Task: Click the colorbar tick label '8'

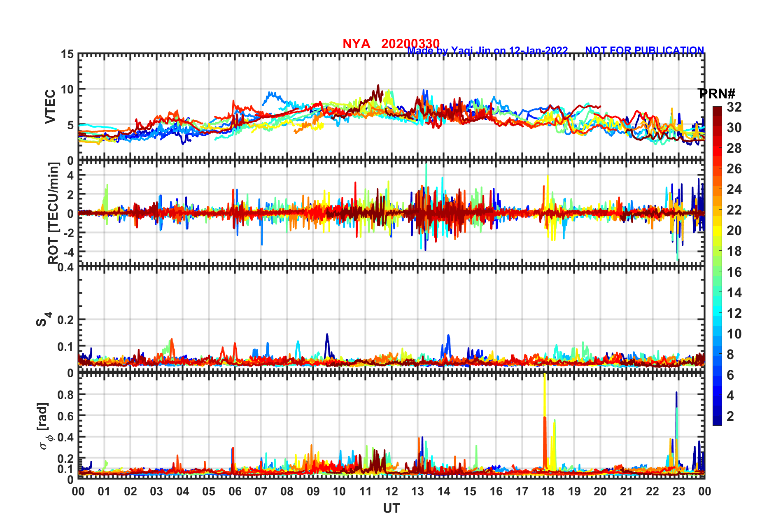Action: click(x=730, y=355)
